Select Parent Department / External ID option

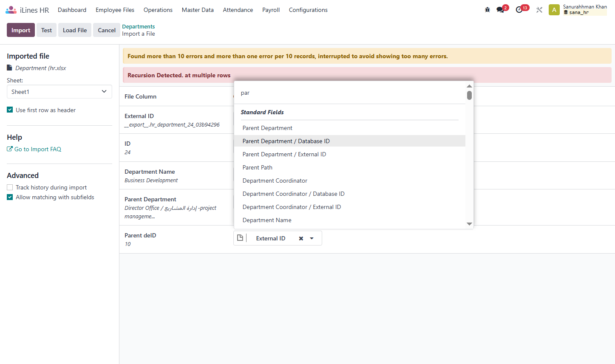click(350, 154)
